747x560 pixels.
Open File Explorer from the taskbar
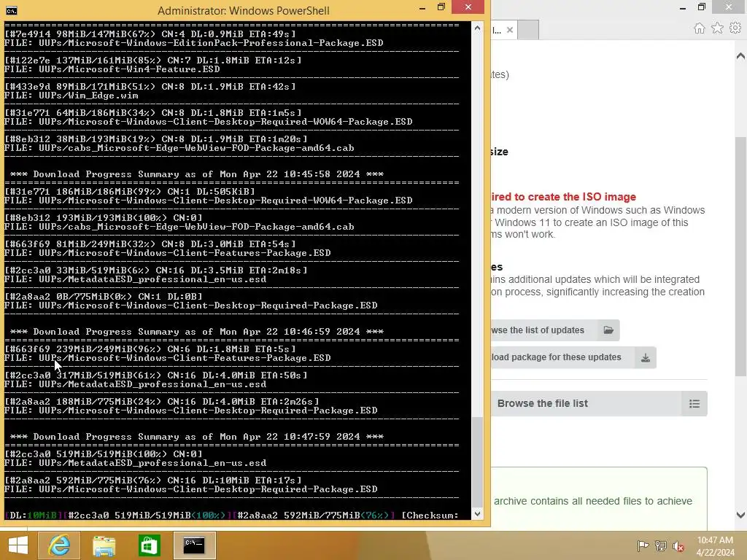[104, 545]
